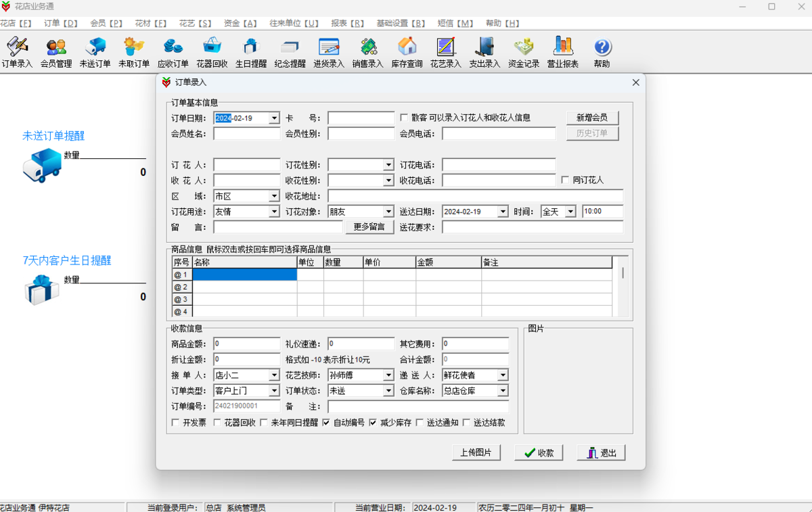Tick the 同订花人 checkbox
This screenshot has height=512, width=812.
566,181
